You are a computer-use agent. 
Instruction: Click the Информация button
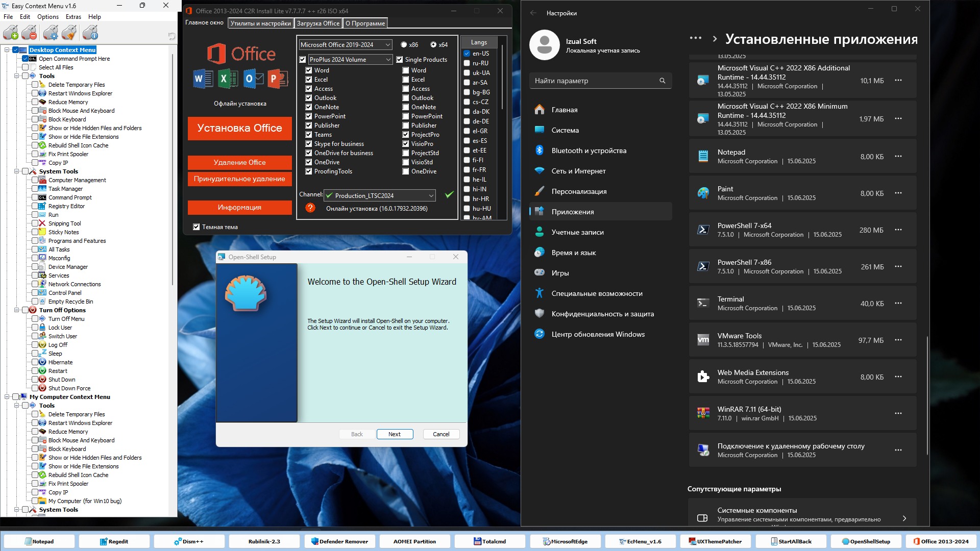click(240, 207)
